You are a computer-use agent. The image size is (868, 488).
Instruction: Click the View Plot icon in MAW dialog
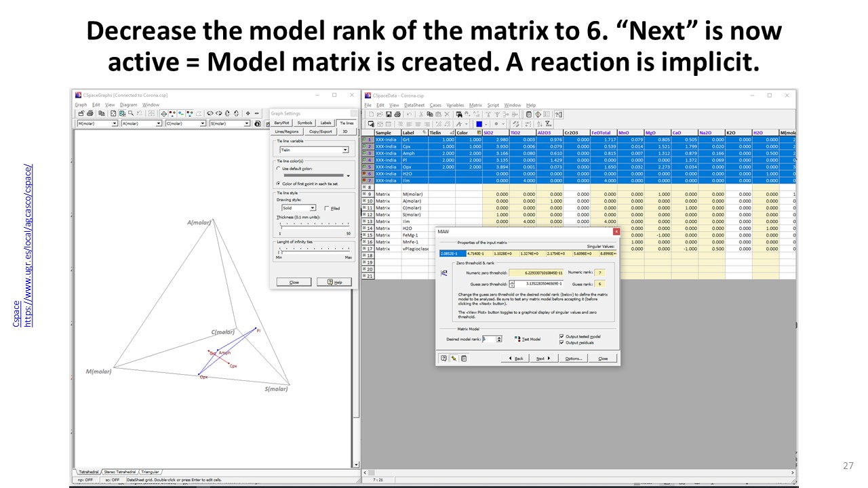(x=444, y=273)
